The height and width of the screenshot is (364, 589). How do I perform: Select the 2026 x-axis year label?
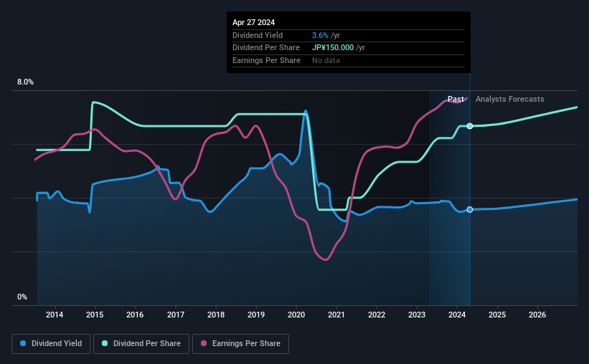click(x=537, y=315)
